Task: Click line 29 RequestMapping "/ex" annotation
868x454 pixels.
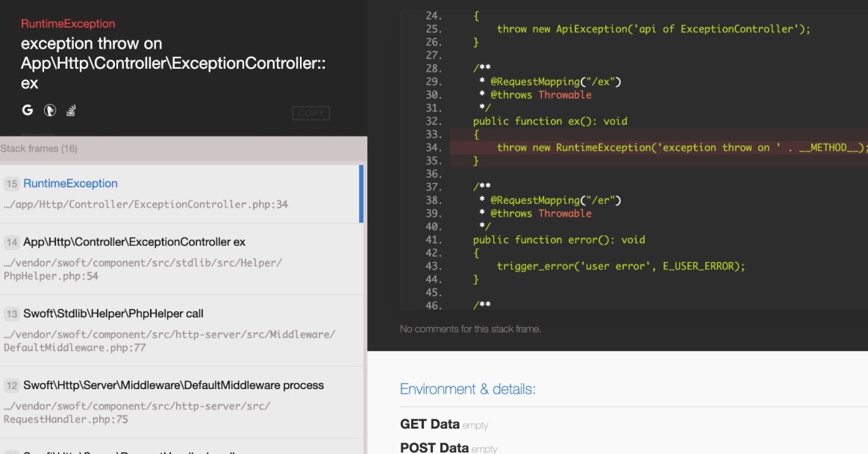Action: coord(550,81)
